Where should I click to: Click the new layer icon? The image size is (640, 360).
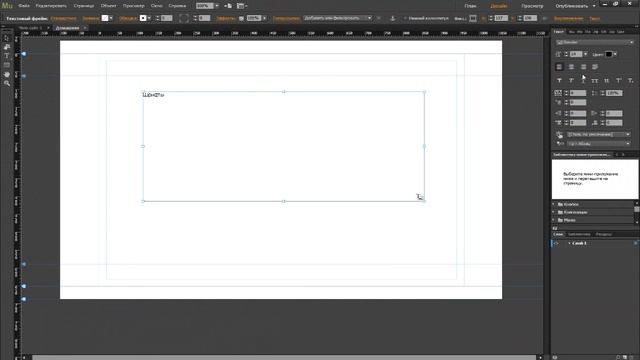[x=625, y=357]
